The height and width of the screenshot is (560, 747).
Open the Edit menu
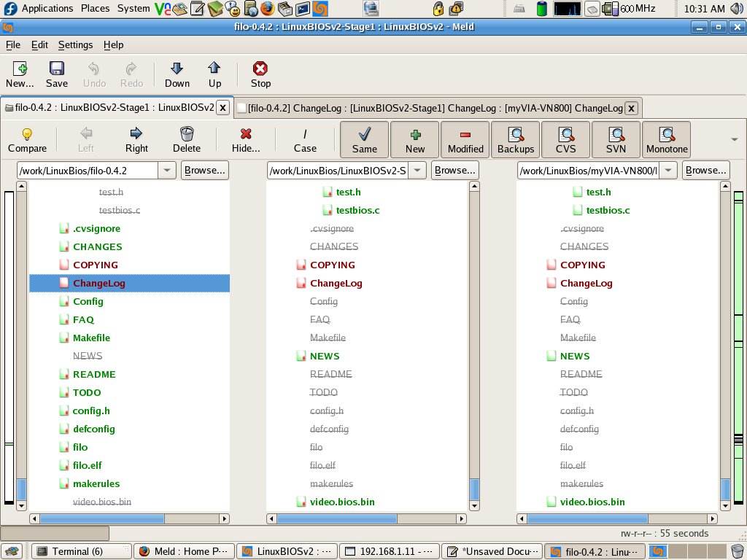[39, 44]
